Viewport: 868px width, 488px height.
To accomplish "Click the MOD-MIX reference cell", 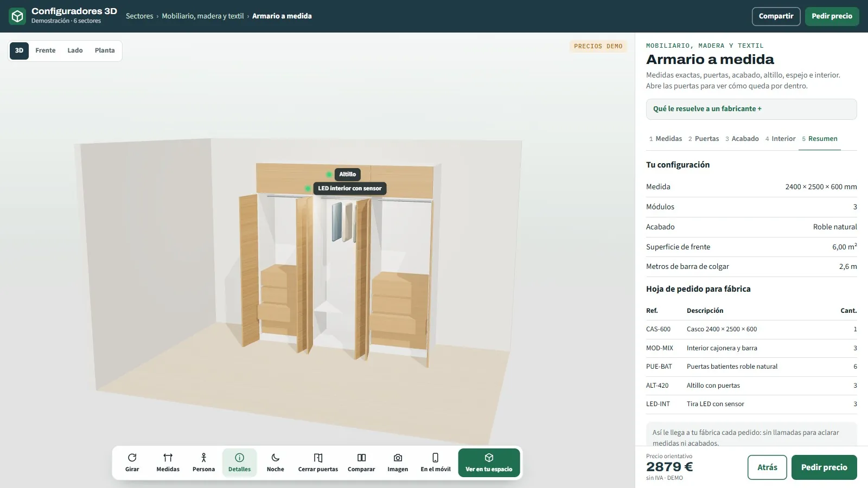I will tap(659, 348).
